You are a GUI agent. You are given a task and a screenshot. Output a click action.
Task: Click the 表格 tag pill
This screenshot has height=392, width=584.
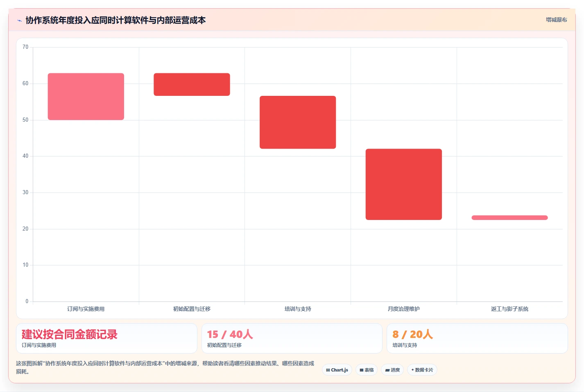click(x=367, y=370)
